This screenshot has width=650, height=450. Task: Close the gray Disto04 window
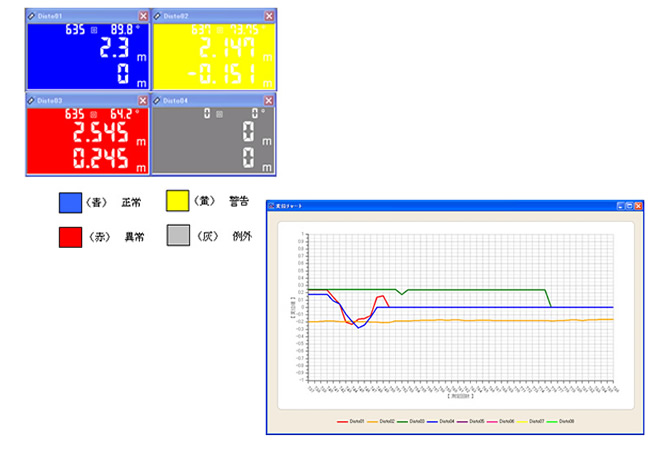[x=269, y=101]
